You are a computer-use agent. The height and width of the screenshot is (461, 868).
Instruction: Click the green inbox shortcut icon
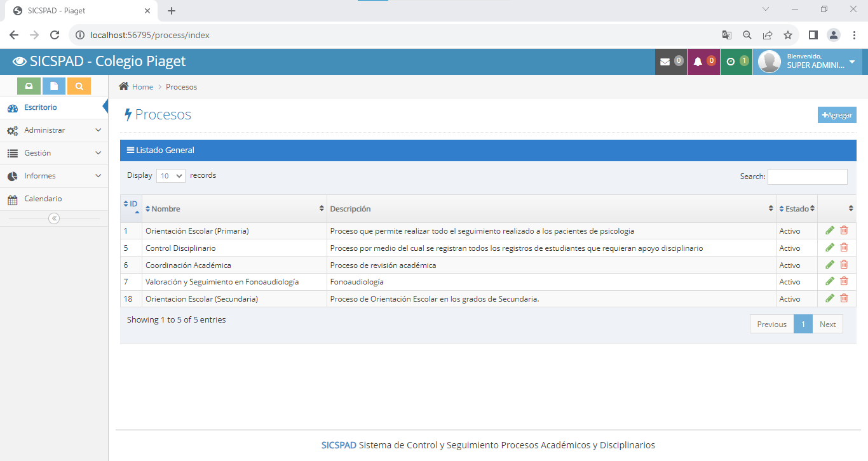[x=29, y=86]
